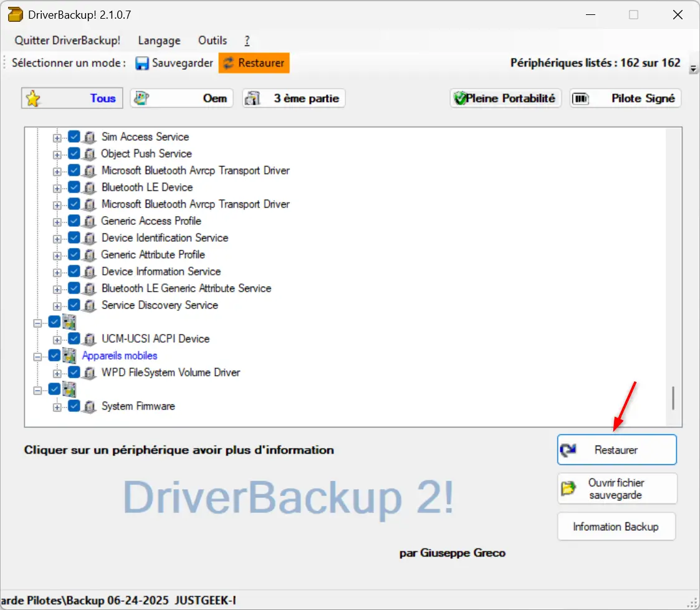Expand the UCM-UCSI ACPI Device node
700x610 pixels.
pyautogui.click(x=57, y=340)
